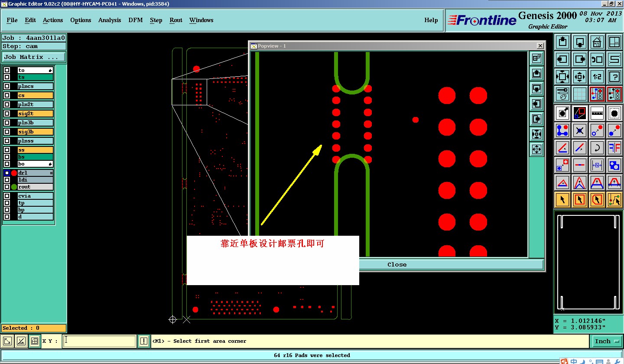Click the exclamation mark button near XY field
This screenshot has width=624, height=364.
(144, 341)
